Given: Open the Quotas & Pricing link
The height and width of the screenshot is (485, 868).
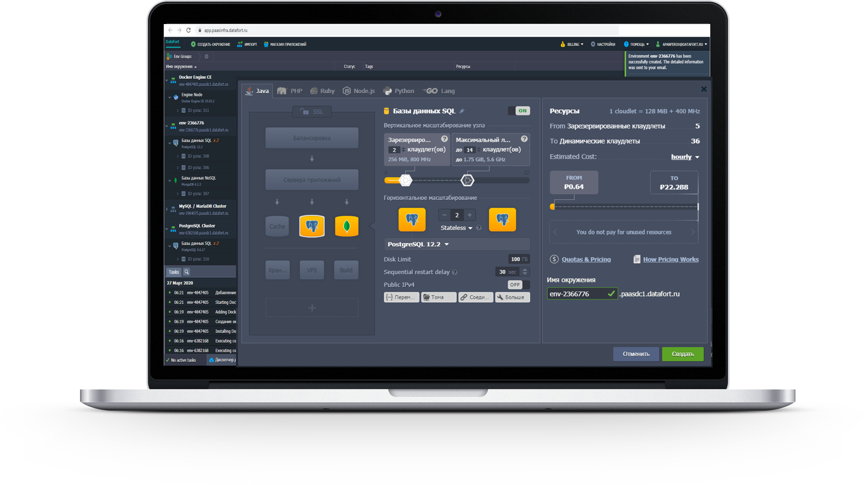Looking at the screenshot, I should pyautogui.click(x=586, y=259).
